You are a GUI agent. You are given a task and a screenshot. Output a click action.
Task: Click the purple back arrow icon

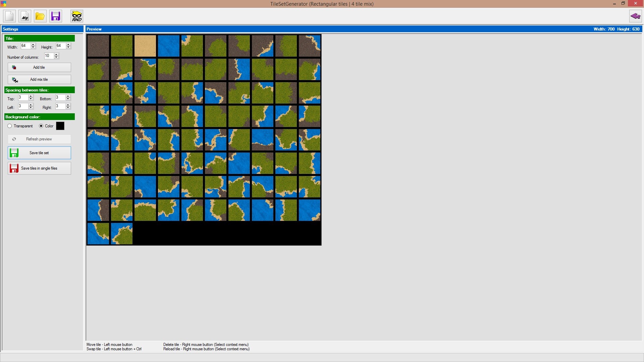pyautogui.click(x=635, y=16)
